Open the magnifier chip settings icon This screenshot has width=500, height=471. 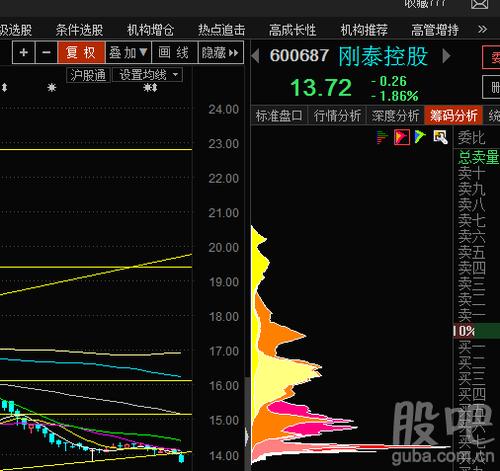440,137
